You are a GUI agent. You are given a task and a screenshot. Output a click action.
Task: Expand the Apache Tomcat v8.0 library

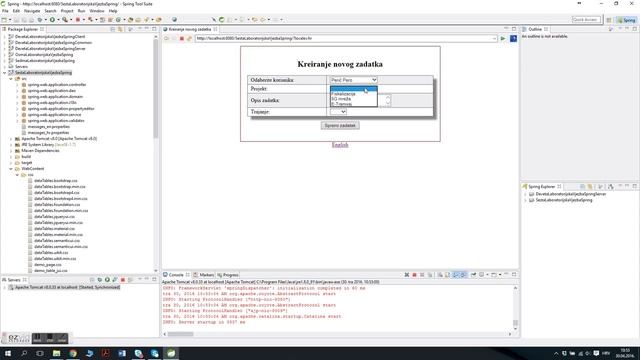11,139
